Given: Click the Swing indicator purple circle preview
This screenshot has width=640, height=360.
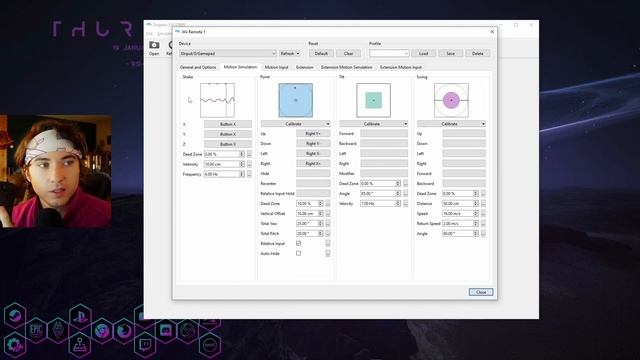Looking at the screenshot, I should click(451, 100).
